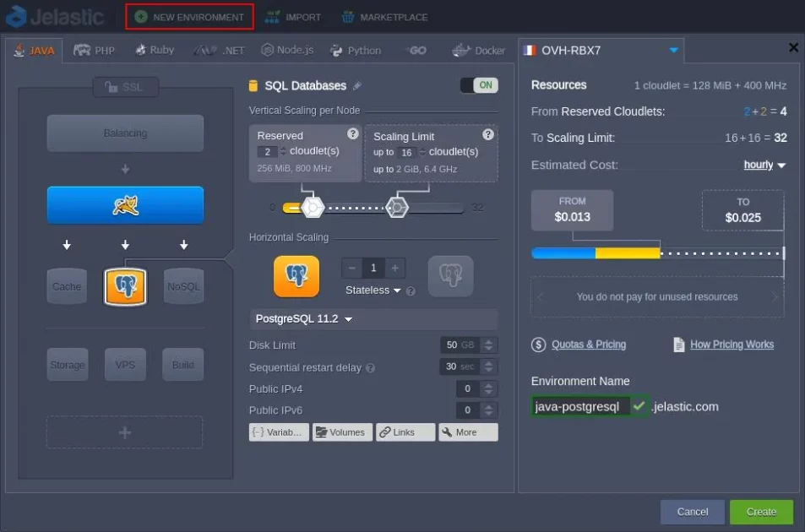The width and height of the screenshot is (805, 532).
Task: Click the Tomcat application server node
Action: pos(125,205)
